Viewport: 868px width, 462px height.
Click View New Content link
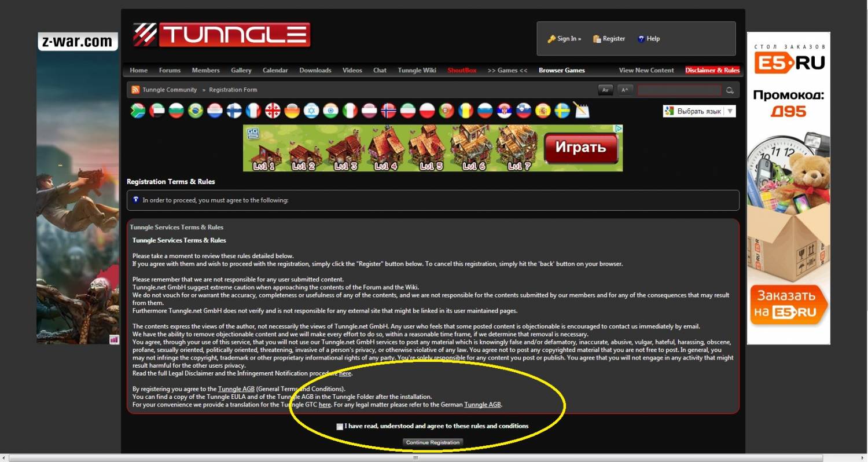click(646, 71)
